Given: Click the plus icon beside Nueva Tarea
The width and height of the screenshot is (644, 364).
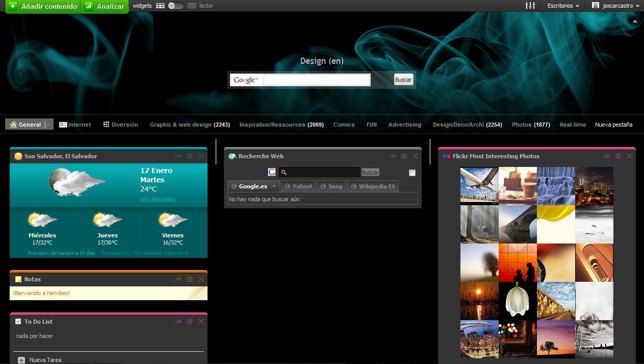Looking at the screenshot, I should pos(21,360).
